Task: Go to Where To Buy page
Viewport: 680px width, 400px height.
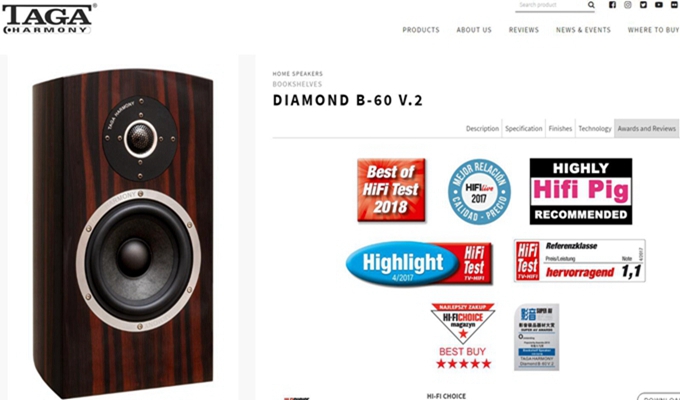Action: click(653, 30)
